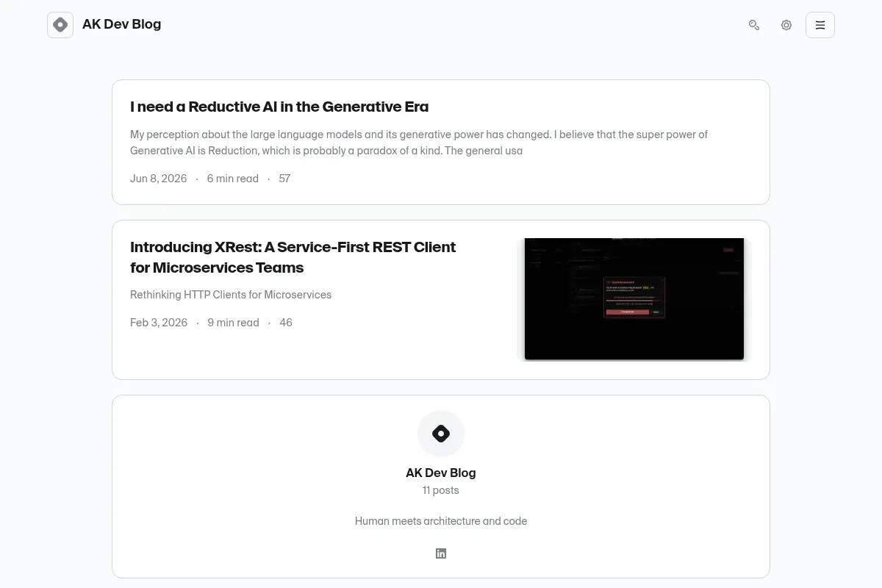Screen dimensions: 882x588
Task: Click the "11 posts" count text
Action: [x=441, y=490]
